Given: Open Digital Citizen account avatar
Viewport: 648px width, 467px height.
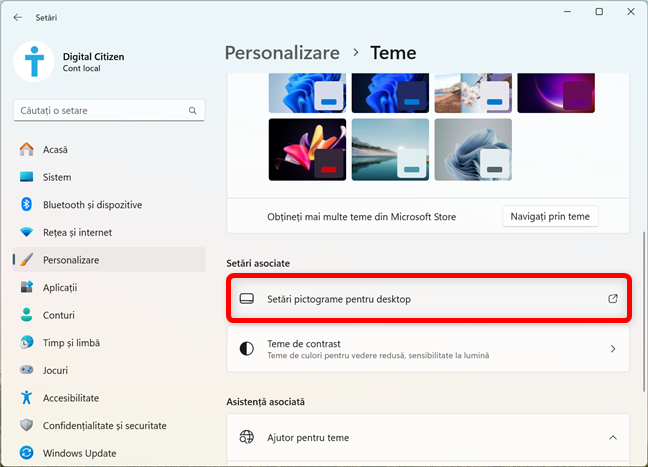Looking at the screenshot, I should [34, 62].
